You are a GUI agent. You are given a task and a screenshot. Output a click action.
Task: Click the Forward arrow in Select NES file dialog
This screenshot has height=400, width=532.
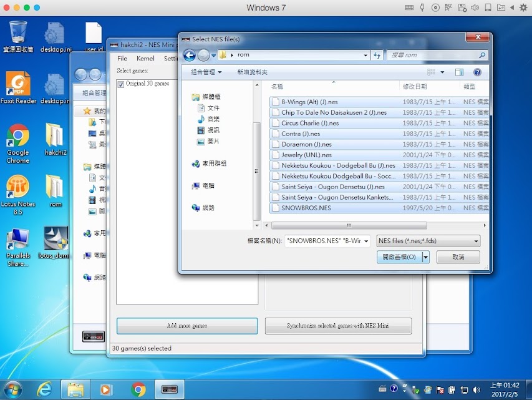[x=203, y=55]
